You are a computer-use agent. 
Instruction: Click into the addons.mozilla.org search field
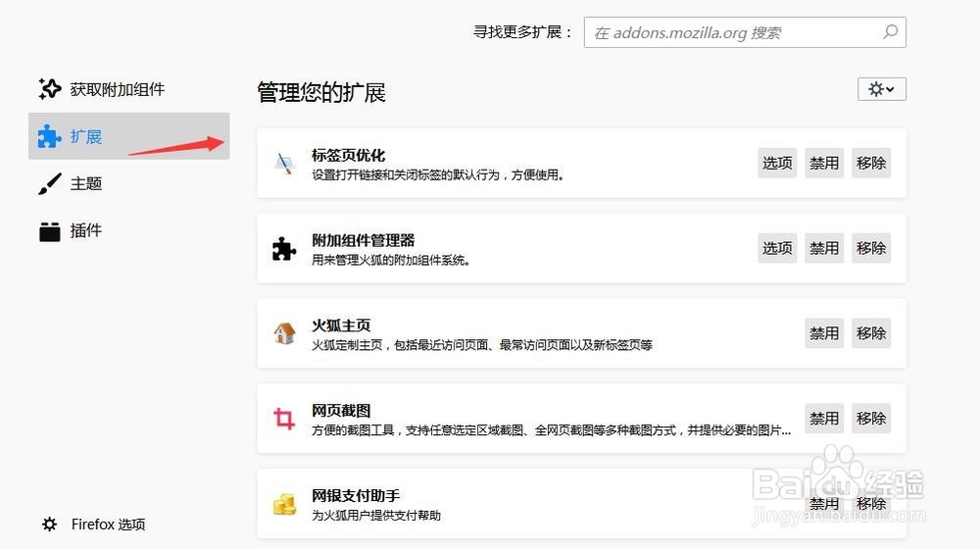(745, 32)
